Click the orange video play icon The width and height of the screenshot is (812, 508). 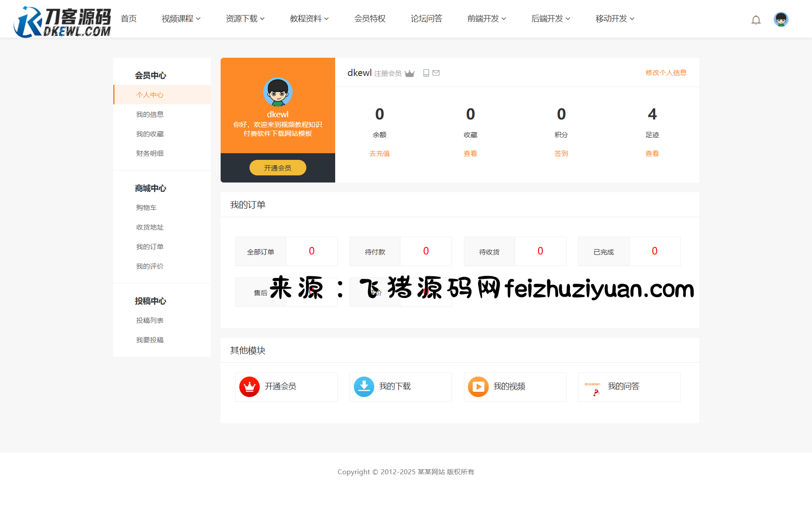pos(478,387)
